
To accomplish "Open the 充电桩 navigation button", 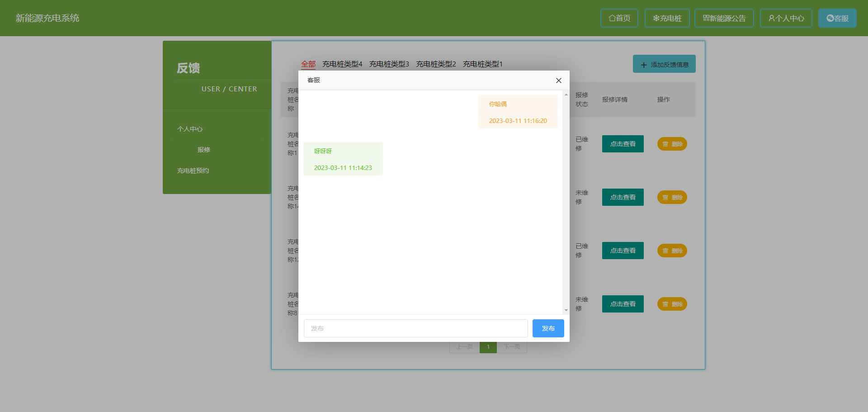I will click(x=667, y=18).
